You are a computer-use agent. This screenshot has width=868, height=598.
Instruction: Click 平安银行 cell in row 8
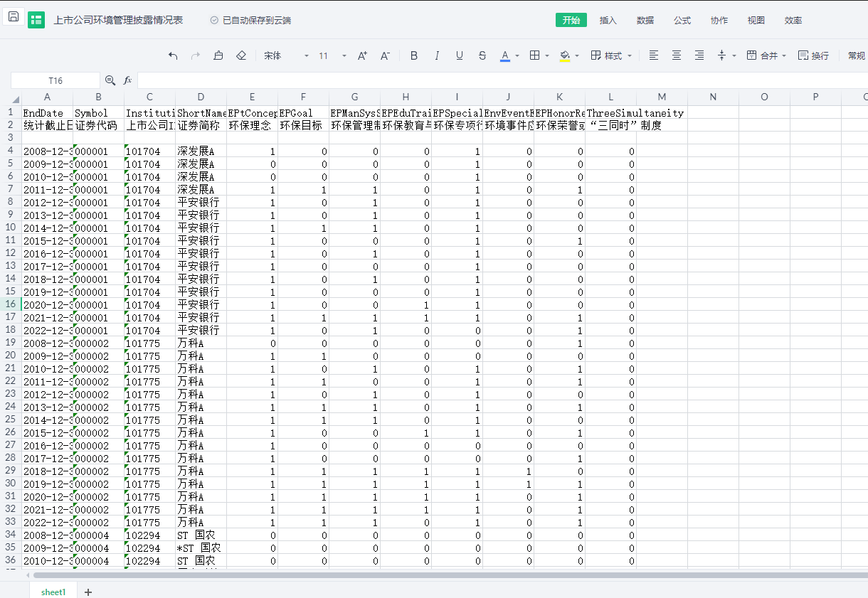point(201,202)
